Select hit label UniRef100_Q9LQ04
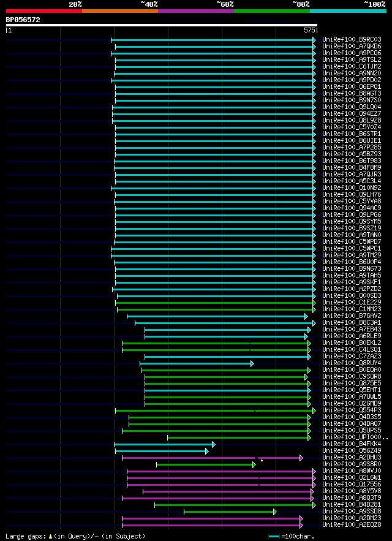This screenshot has width=392, height=541. click(x=352, y=107)
